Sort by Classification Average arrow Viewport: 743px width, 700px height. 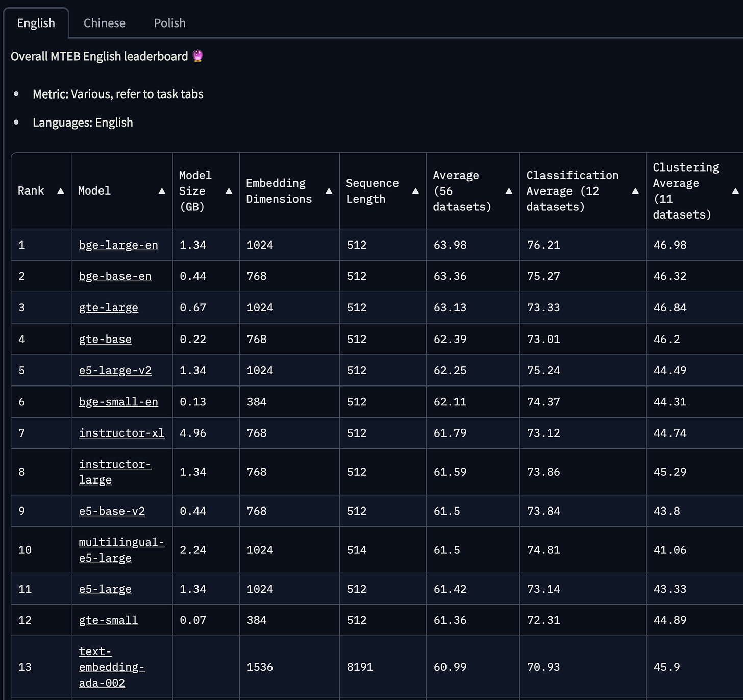click(x=635, y=191)
